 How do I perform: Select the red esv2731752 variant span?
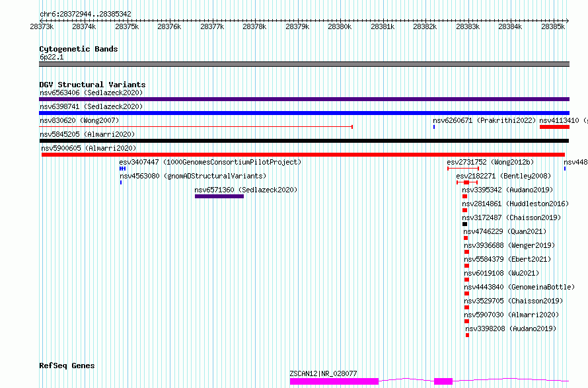(463, 169)
